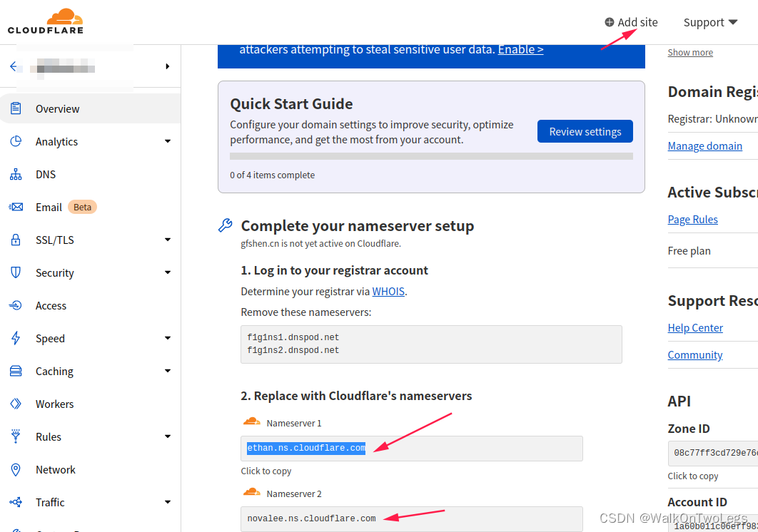Click the Rules filter icon

click(16, 436)
